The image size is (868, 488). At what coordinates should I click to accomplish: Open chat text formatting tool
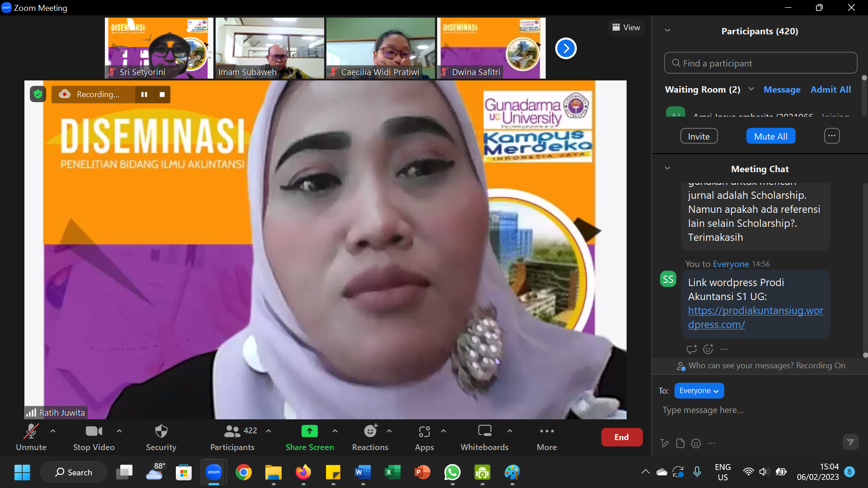(664, 443)
